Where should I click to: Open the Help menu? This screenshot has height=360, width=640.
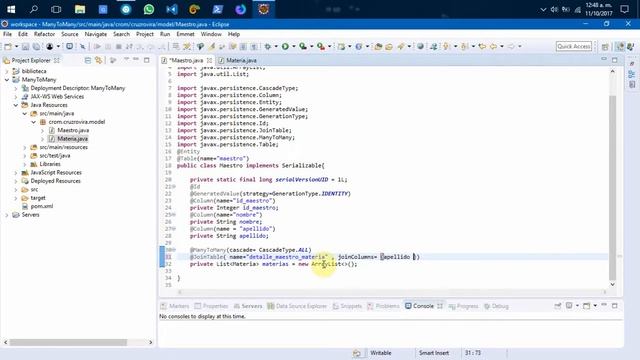point(233,34)
